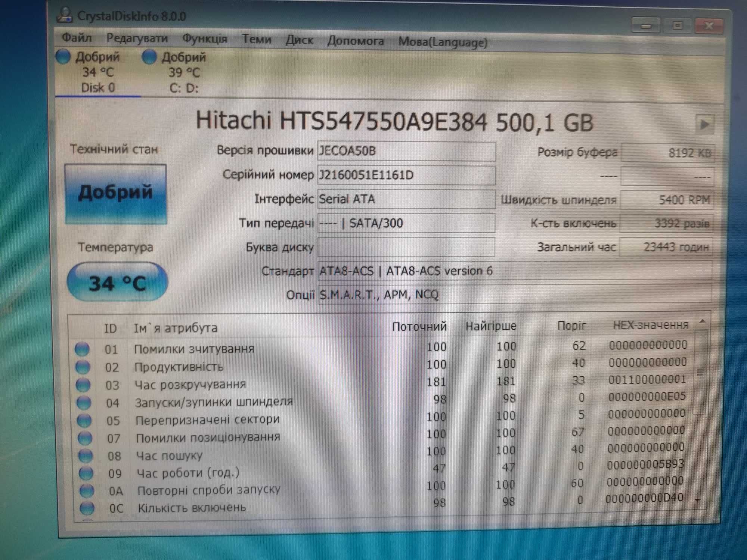Click the 34 °C temperature button
This screenshot has width=747, height=560.
pos(117,282)
